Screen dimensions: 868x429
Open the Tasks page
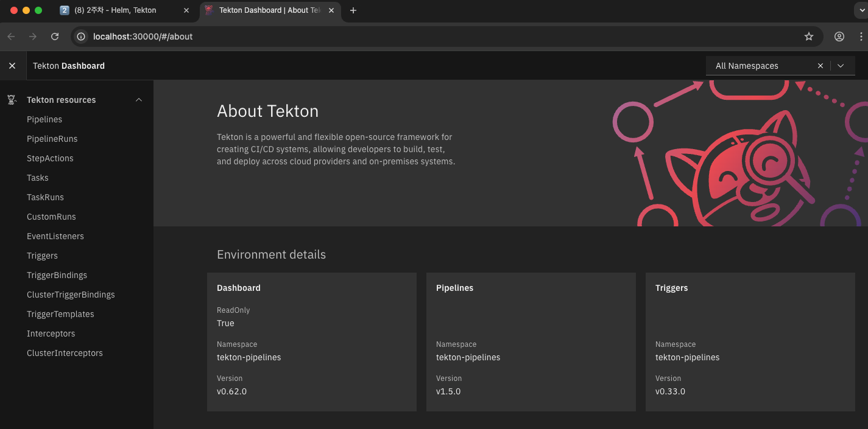point(38,178)
